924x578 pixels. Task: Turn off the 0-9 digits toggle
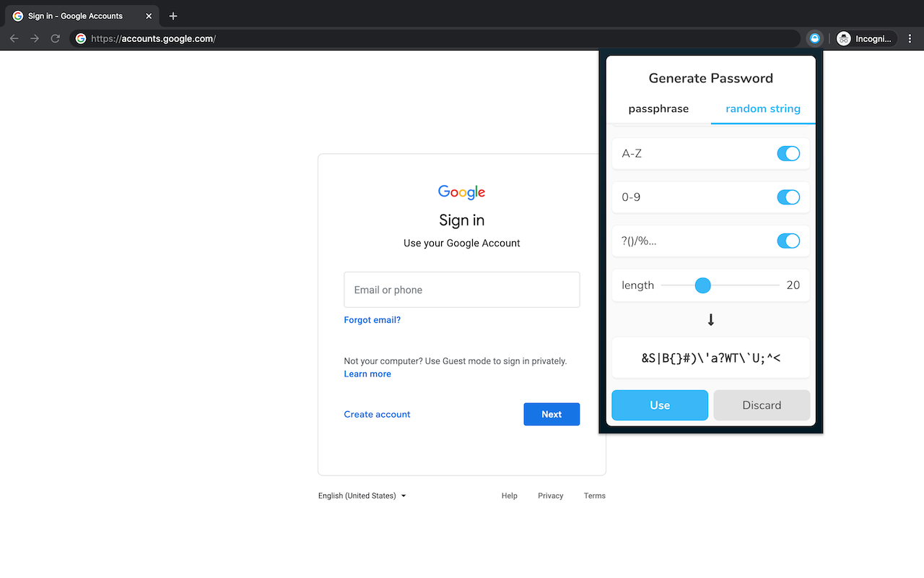pos(788,197)
